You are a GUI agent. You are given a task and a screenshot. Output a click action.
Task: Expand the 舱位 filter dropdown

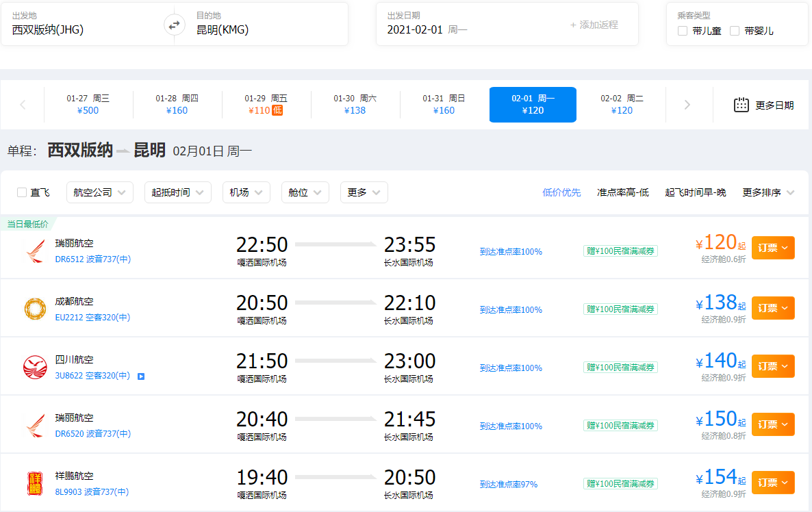click(305, 192)
